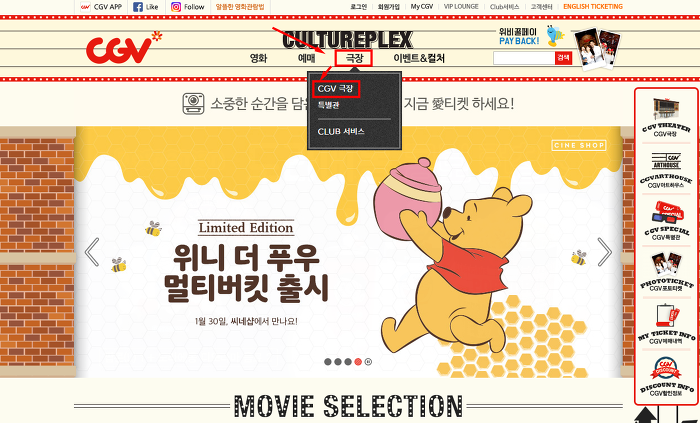This screenshot has width=700, height=423.
Task: Open the ENGLISH TICKETING link
Action: coord(593,7)
